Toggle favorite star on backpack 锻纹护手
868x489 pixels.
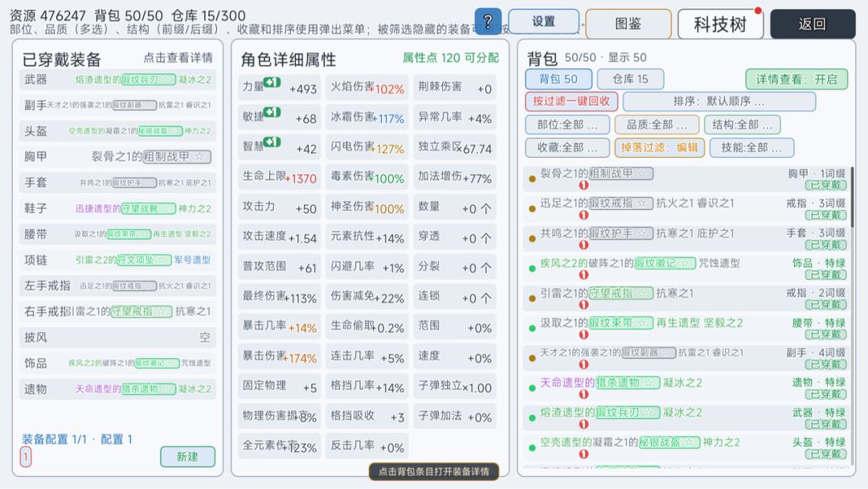tap(642, 233)
